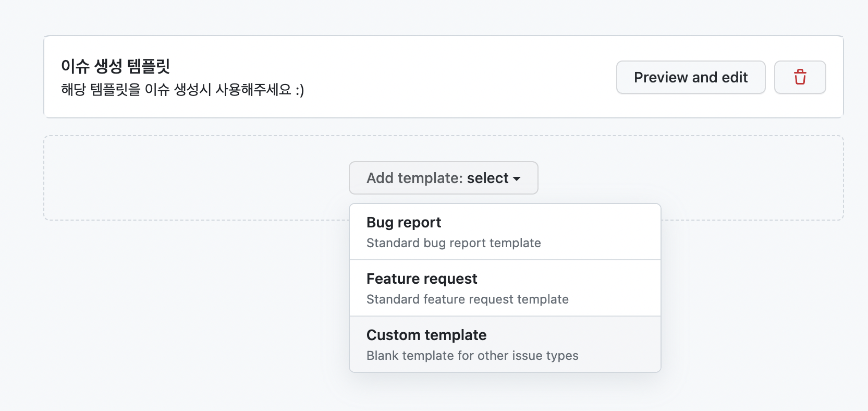Click Blank template for other issue types
This screenshot has height=411, width=868.
click(472, 356)
